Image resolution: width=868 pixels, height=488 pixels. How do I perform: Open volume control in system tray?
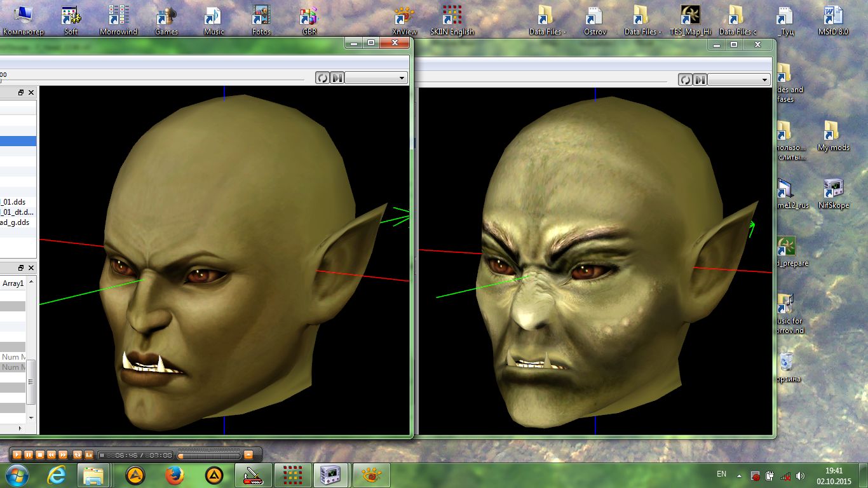(x=800, y=475)
